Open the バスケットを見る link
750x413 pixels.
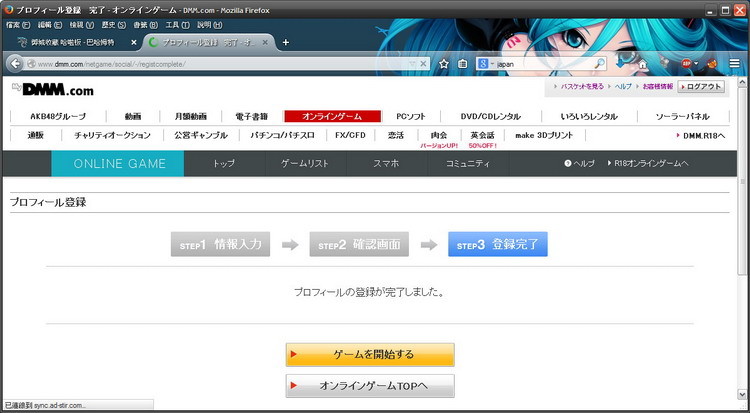[x=582, y=87]
